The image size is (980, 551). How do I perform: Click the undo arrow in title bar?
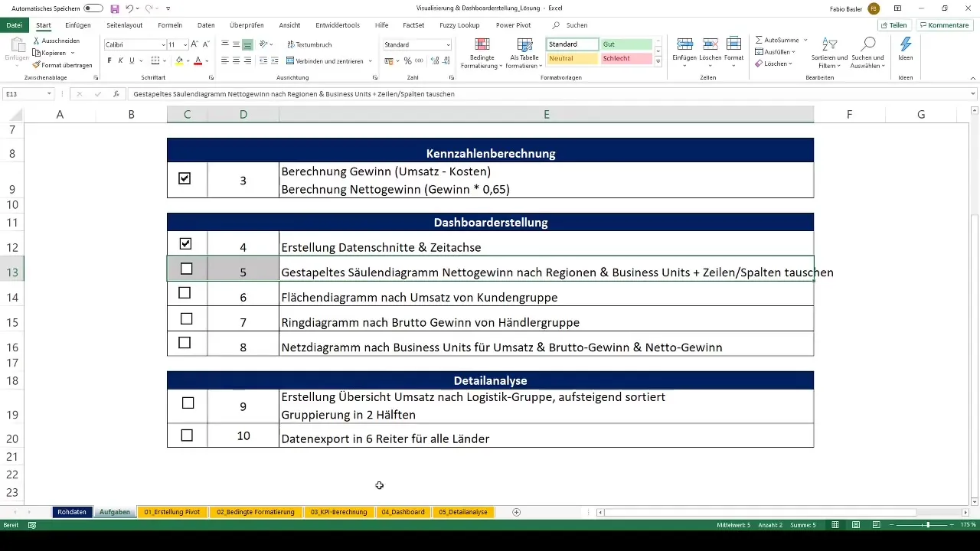[129, 8]
